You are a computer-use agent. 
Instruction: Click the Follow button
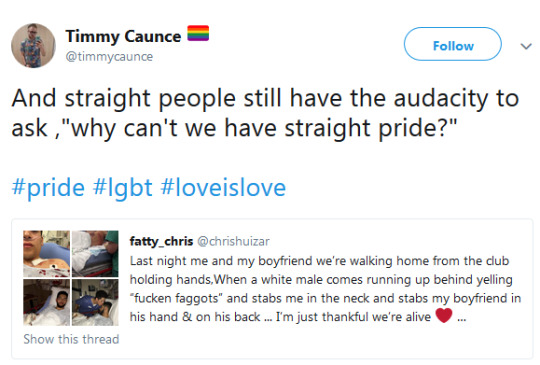(453, 44)
